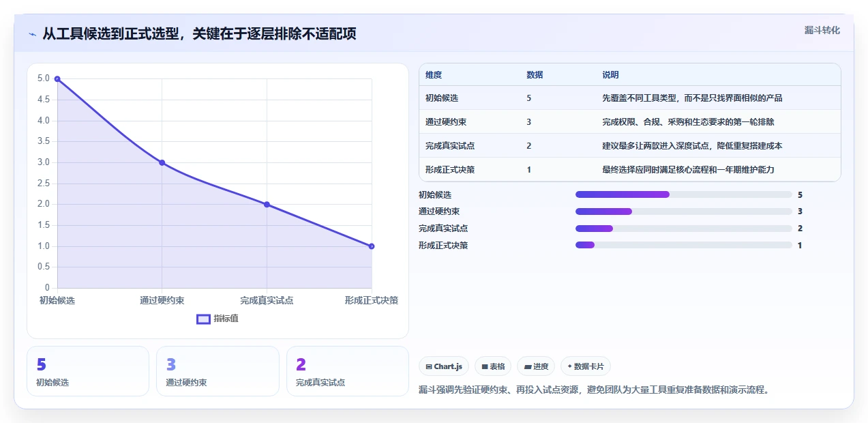Click the 表格 tag chip
The image size is (868, 423).
coord(493,366)
